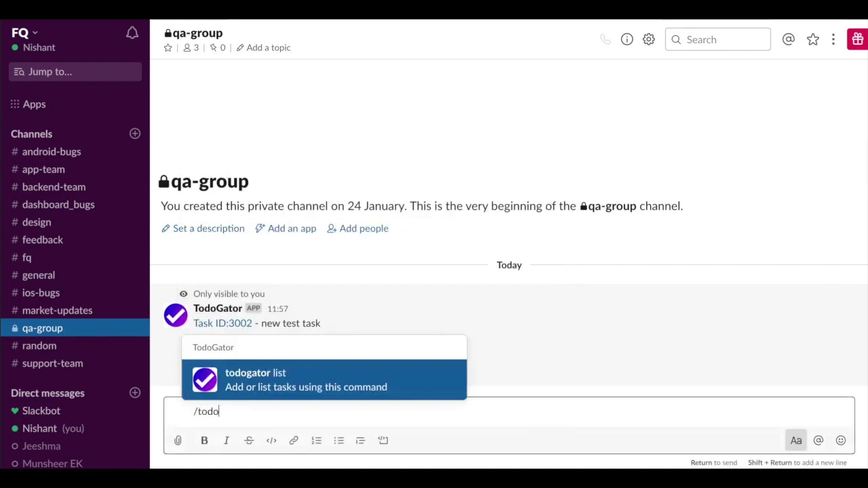The width and height of the screenshot is (868, 488).
Task: Open notifications bell in sidebar
Action: [x=132, y=33]
